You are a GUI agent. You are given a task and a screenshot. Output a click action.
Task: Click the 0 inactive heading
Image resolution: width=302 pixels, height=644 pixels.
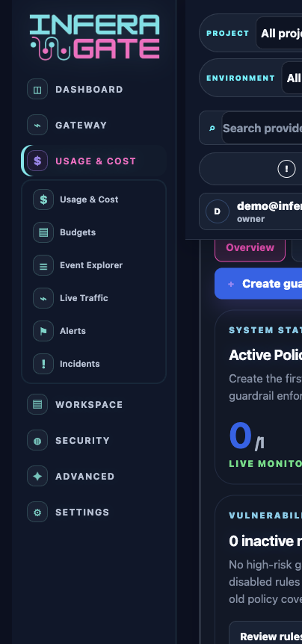tap(265, 542)
